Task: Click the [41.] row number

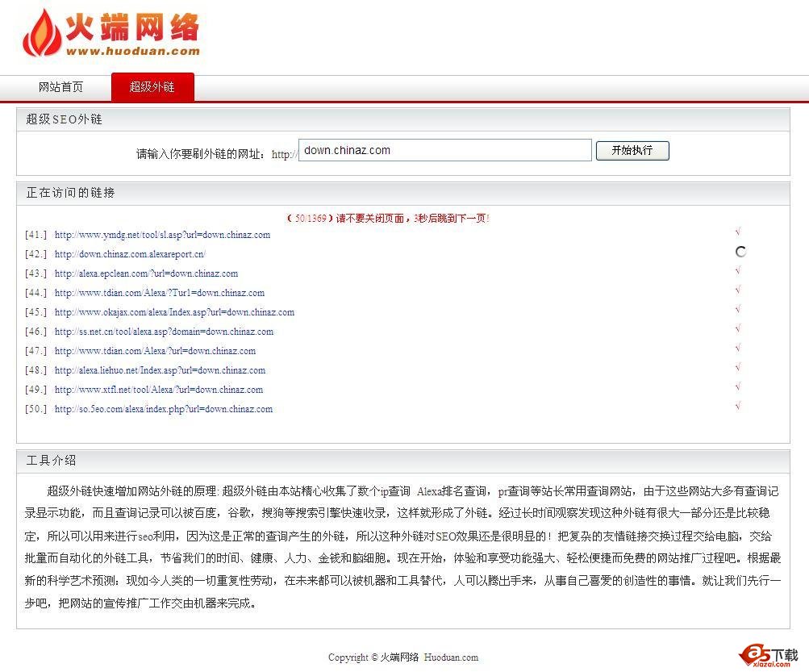Action: tap(35, 235)
